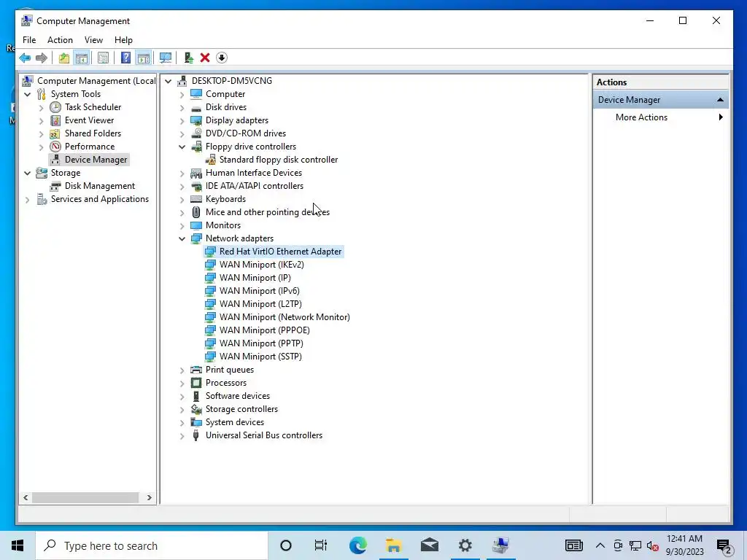
Task: Click the Scan for hardware changes monitor icon
Action: point(166,58)
